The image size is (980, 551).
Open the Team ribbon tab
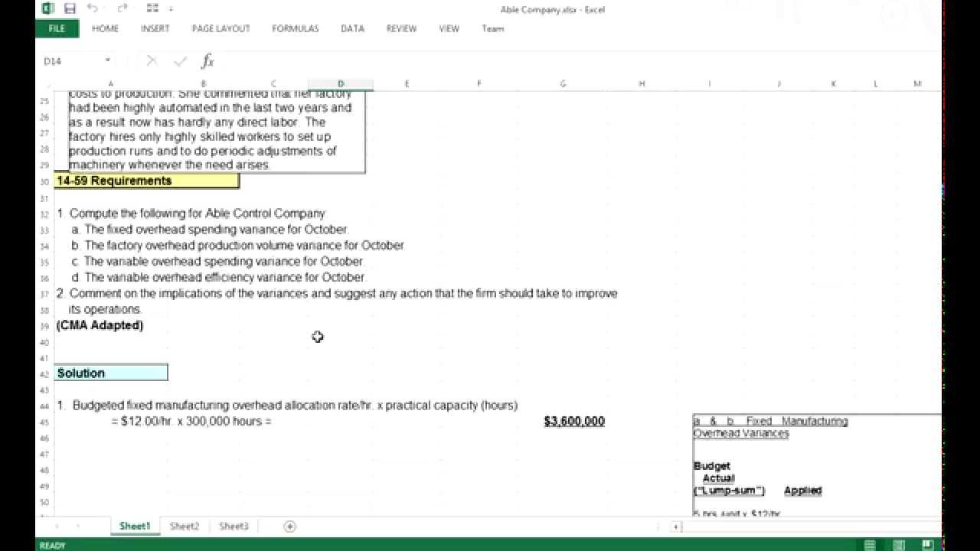(x=493, y=28)
